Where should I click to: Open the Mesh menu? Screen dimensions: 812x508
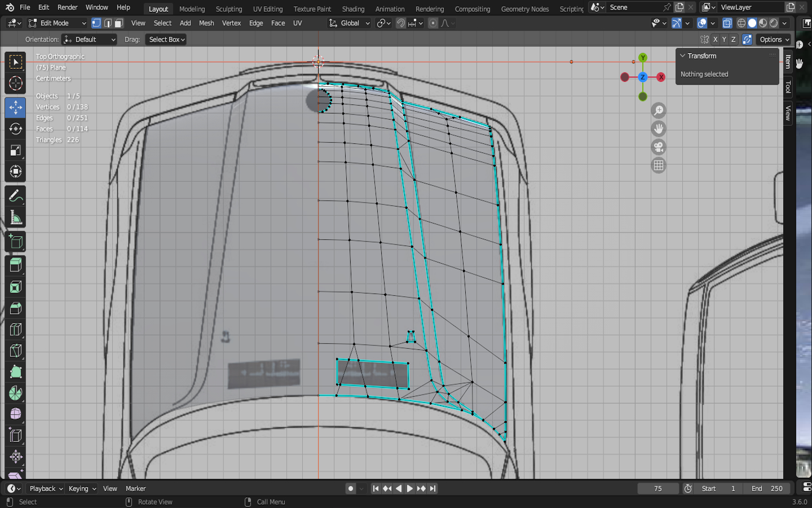click(206, 23)
